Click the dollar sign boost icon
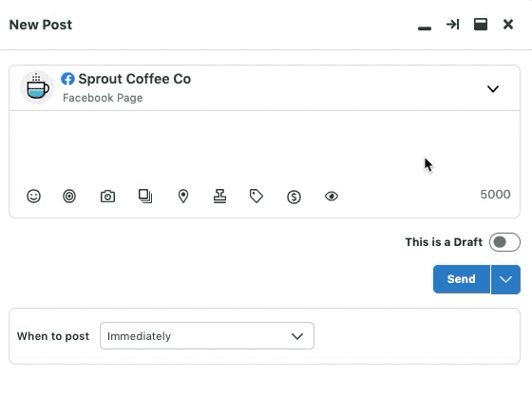Screen dimensions: 532x396 coord(294,197)
